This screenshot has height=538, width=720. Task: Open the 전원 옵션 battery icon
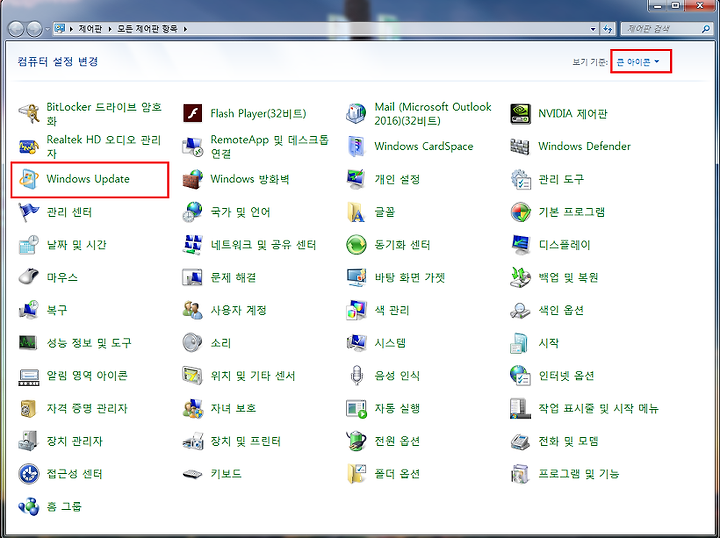(x=356, y=441)
